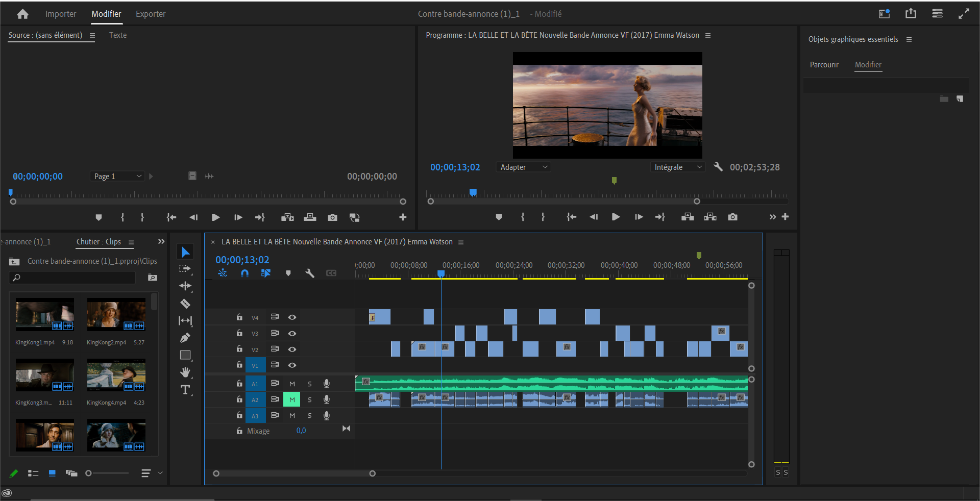The height and width of the screenshot is (501, 980).
Task: Play the sequence in the Program monitor
Action: pyautogui.click(x=616, y=217)
